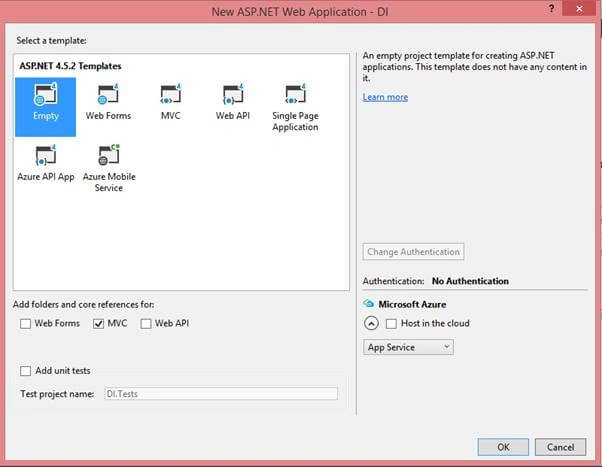This screenshot has height=467, width=602.
Task: Uncheck the MVC core references checkbox
Action: 98,324
